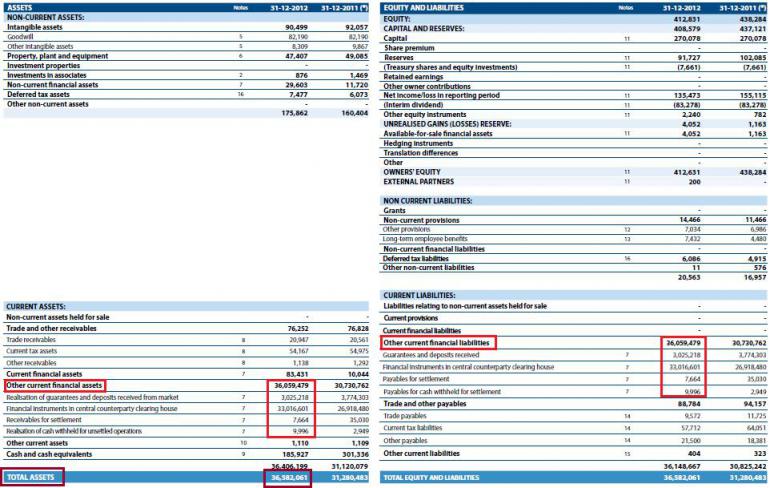Select the ASSETS column header

(x=20, y=8)
